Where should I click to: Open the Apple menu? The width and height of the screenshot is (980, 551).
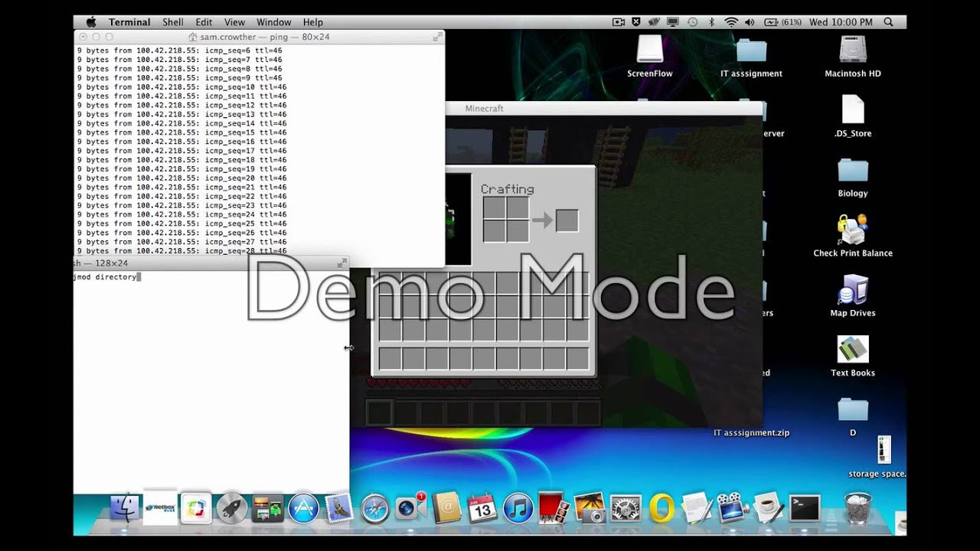pos(91,22)
